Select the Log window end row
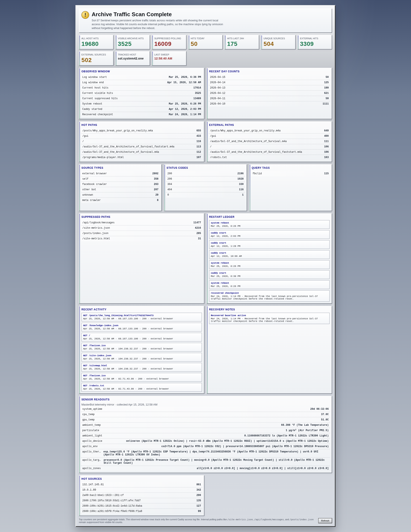411x532 pixels. click(142, 83)
